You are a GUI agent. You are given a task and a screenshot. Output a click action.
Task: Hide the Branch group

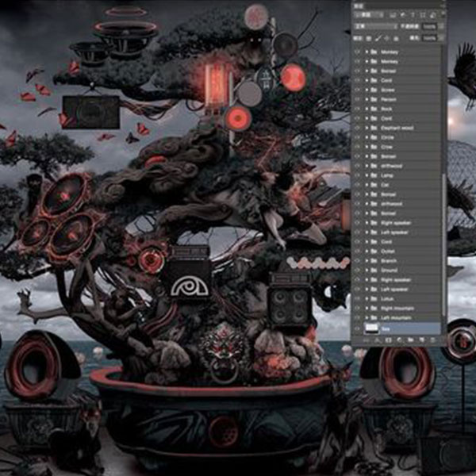[x=357, y=261]
